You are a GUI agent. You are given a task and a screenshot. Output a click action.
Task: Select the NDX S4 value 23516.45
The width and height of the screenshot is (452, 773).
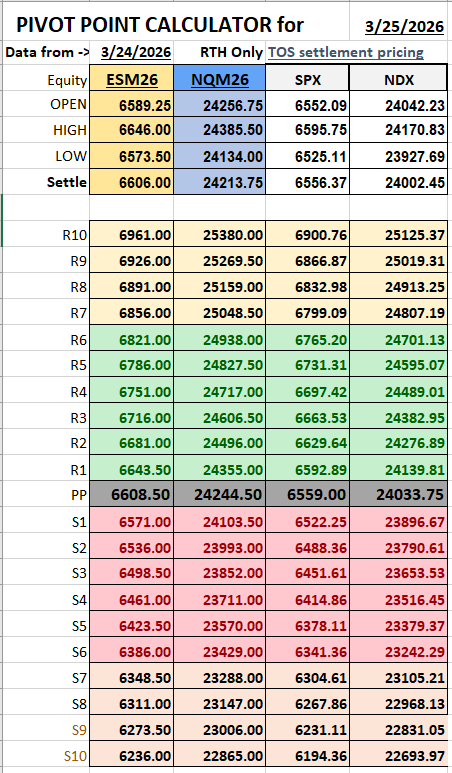tap(399, 599)
